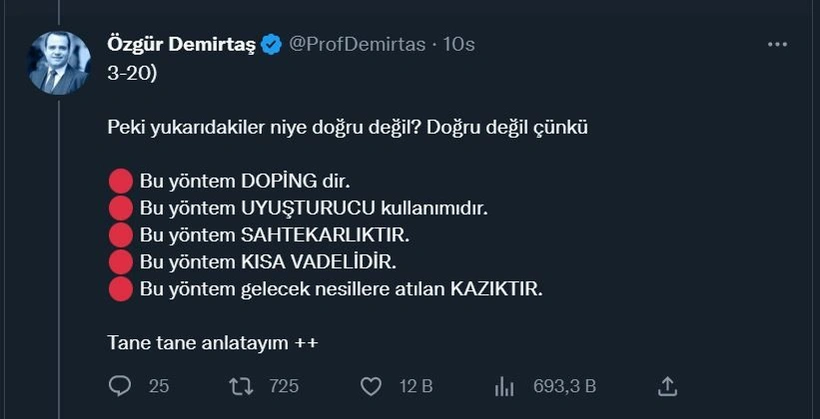Click the red circle beside KAZIKTIR line
The height and width of the screenshot is (419, 820).
[x=120, y=290]
